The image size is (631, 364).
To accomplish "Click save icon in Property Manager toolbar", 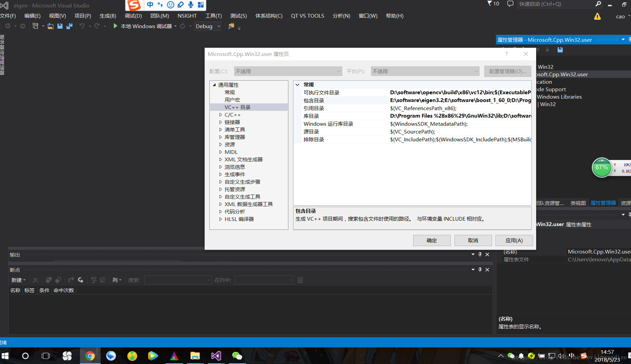I will [x=560, y=50].
